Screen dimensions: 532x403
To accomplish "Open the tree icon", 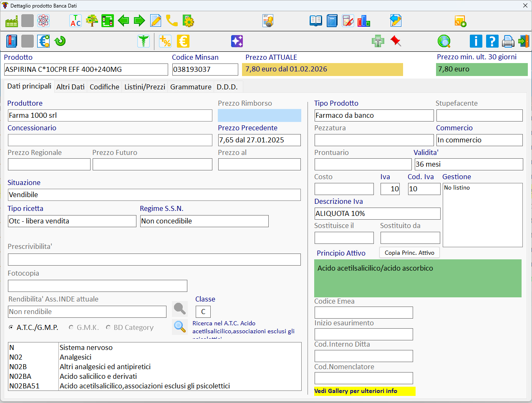I will pos(92,21).
